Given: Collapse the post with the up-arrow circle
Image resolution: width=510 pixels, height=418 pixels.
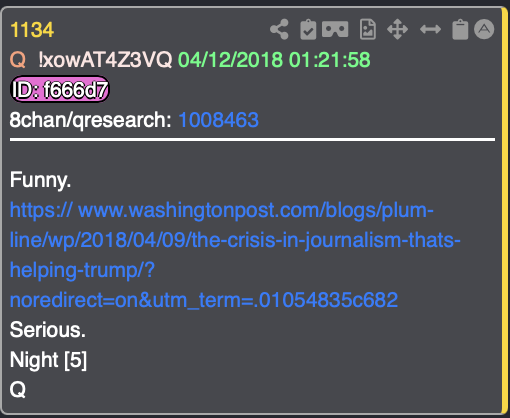Looking at the screenshot, I should pyautogui.click(x=484, y=29).
